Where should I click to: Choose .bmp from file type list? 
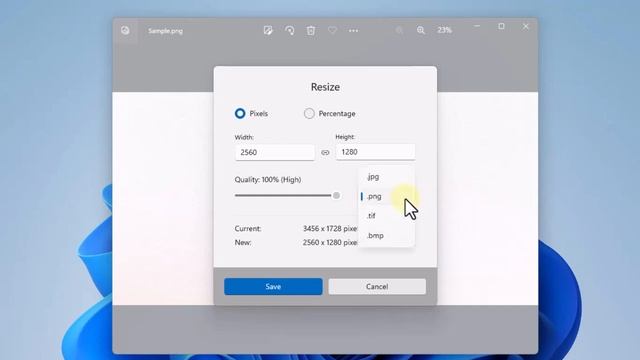386,236
